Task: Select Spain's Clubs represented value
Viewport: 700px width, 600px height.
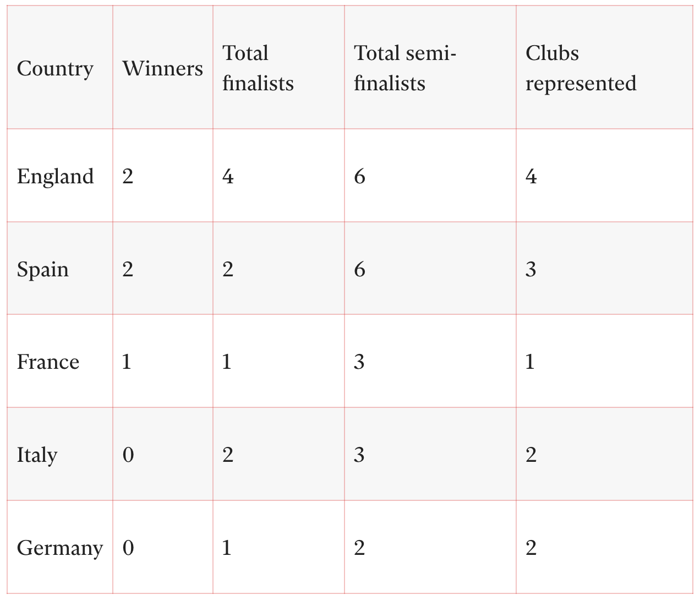Action: [x=531, y=270]
